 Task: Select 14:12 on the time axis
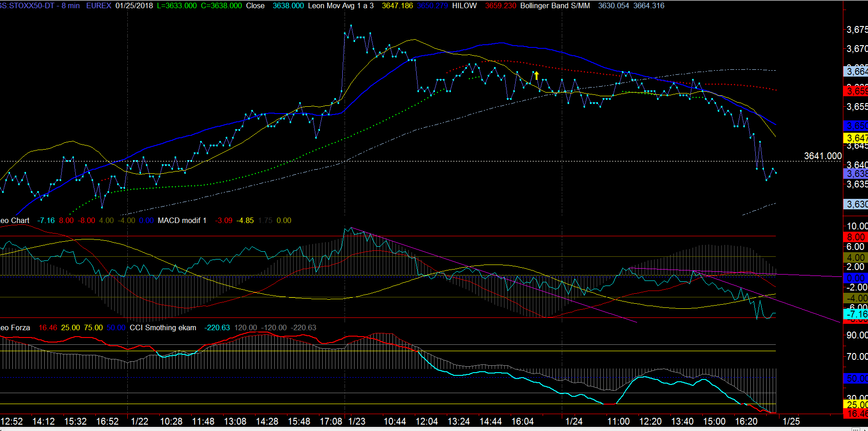click(43, 421)
